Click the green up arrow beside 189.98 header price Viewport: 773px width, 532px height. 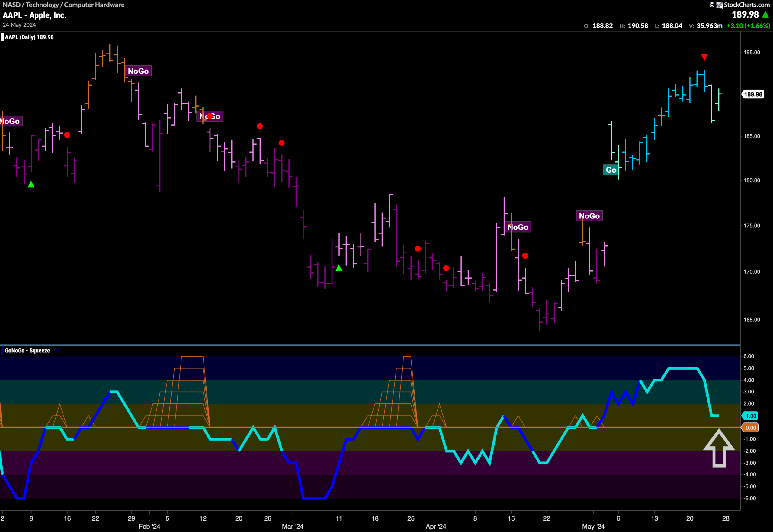765,15
